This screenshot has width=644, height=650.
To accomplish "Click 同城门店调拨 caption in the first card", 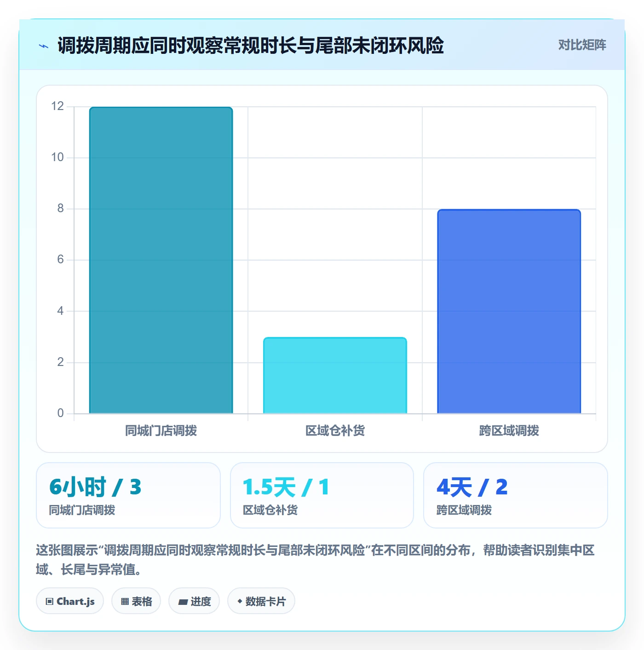I will 82,510.
